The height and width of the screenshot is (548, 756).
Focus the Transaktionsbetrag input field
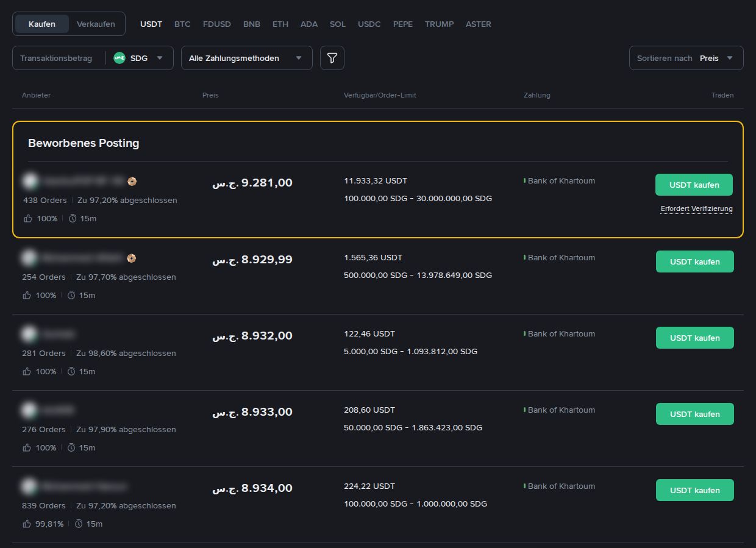[59, 58]
